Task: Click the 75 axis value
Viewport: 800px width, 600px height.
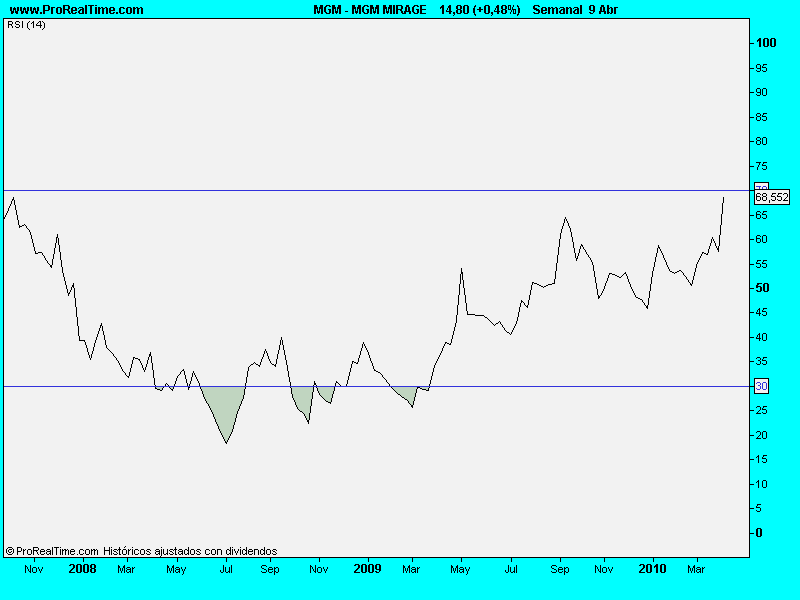Action: (x=761, y=166)
